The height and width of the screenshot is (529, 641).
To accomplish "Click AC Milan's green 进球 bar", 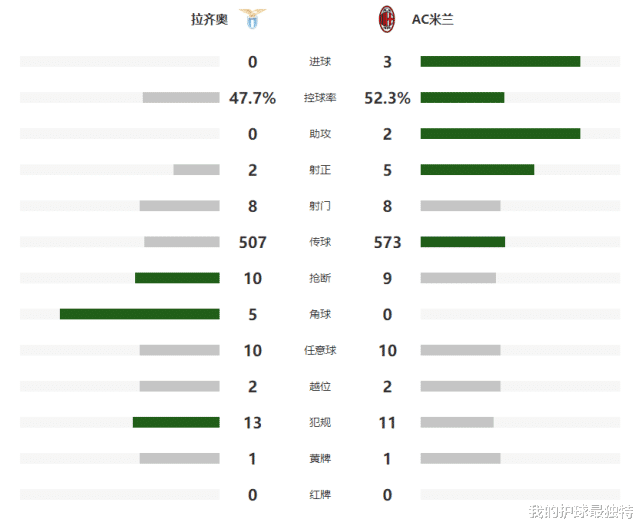I will [x=500, y=62].
